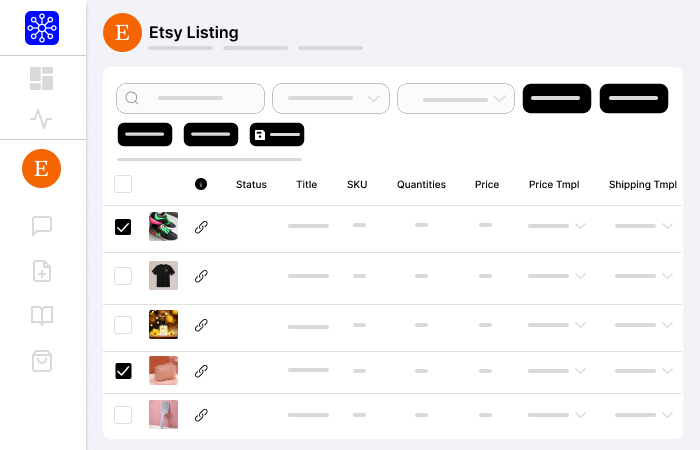Click the Status column header
Viewport: 700px width, 450px height.
[251, 184]
